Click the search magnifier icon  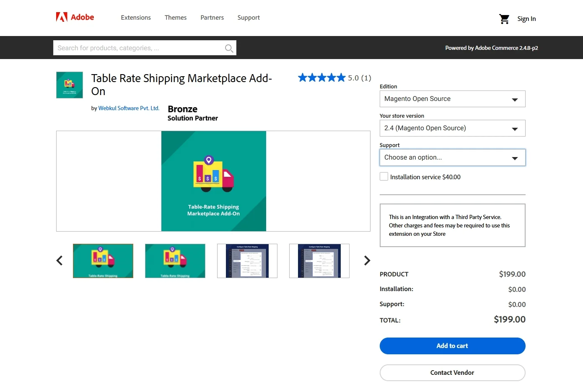[229, 48]
